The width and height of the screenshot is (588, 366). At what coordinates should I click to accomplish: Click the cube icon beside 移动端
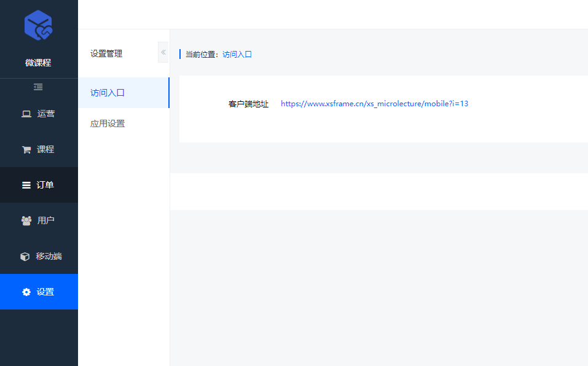pyautogui.click(x=25, y=256)
